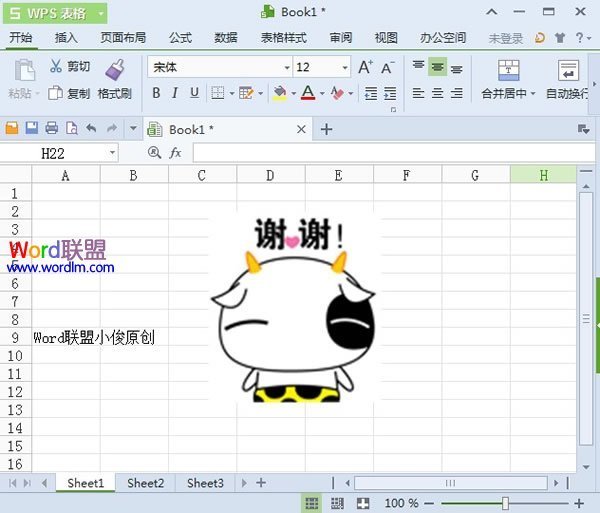Switch to the 插入 (Insert) ribbon tab
This screenshot has width=600, height=513.
pos(66,38)
